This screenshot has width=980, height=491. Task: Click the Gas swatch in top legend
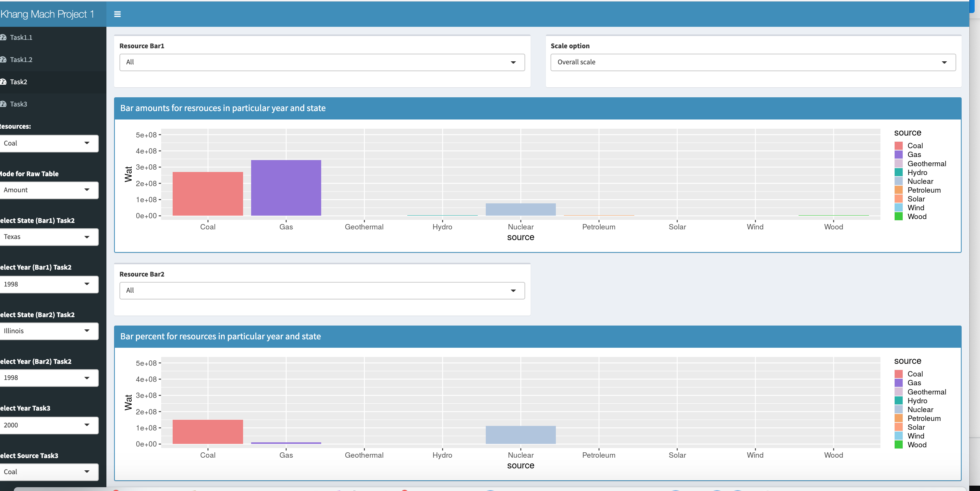(898, 155)
